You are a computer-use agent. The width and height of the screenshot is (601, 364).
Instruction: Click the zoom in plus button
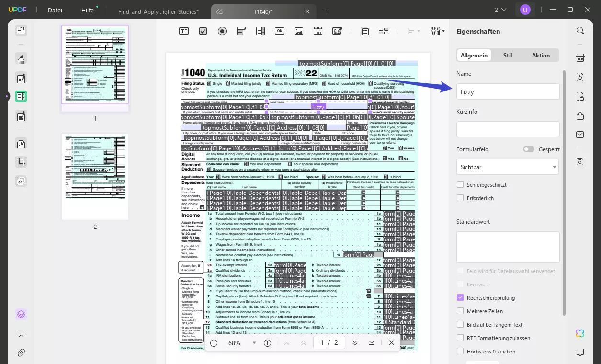point(268,343)
